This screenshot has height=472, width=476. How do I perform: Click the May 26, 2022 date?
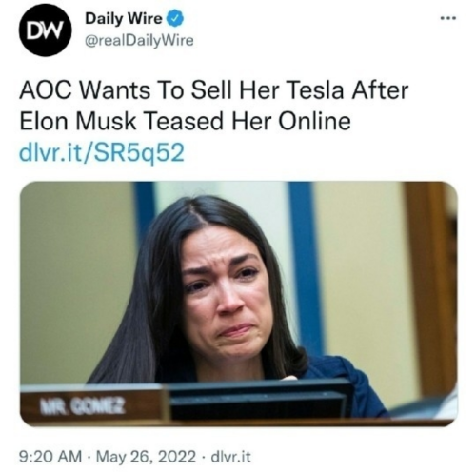pos(146,457)
